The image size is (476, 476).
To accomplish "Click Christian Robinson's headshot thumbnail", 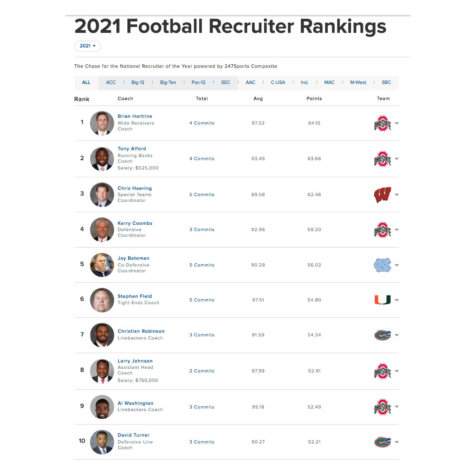I will coord(102,335).
